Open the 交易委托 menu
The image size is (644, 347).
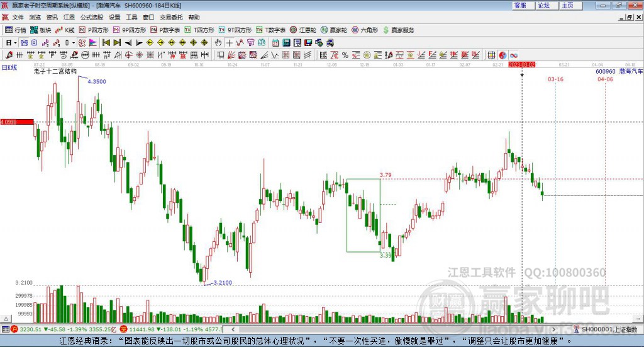pos(171,17)
